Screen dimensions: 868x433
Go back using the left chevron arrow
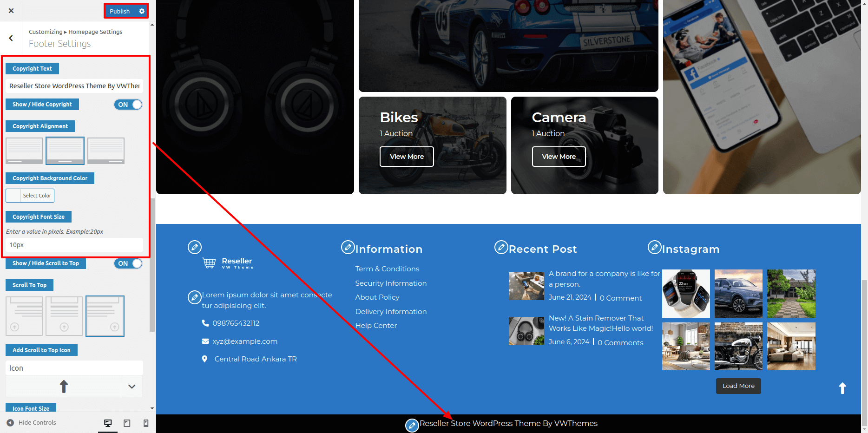click(x=11, y=38)
